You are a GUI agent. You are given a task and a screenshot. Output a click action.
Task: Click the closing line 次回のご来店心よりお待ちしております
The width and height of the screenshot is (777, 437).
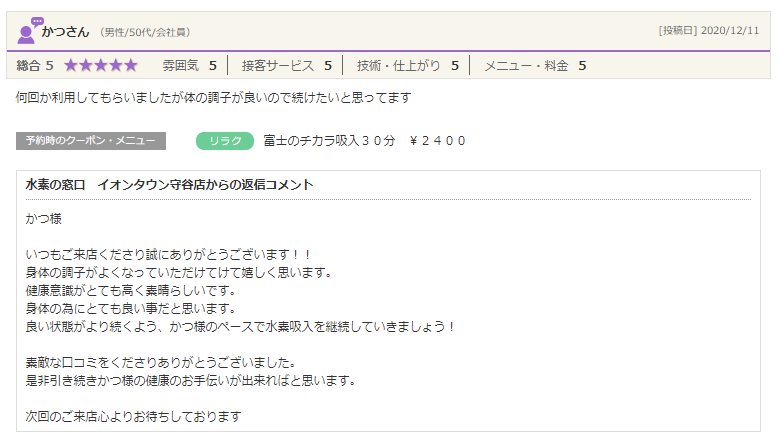(133, 416)
